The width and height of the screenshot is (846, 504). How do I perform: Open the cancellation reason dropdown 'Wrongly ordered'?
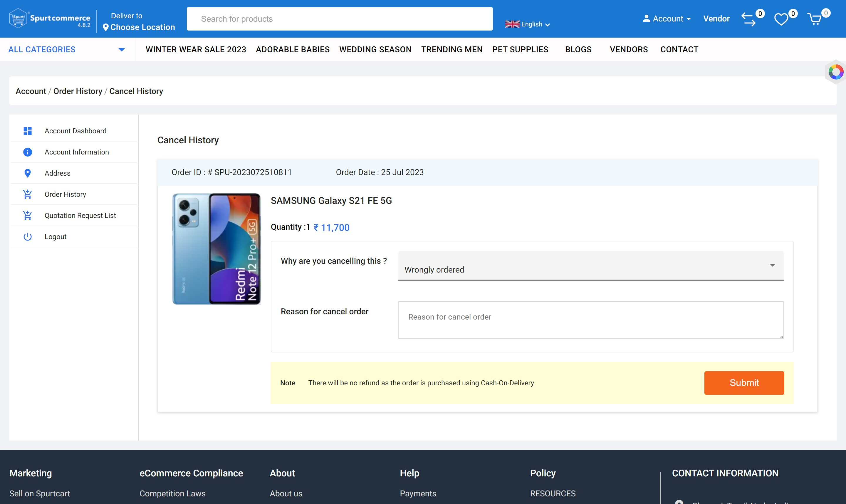tap(591, 266)
